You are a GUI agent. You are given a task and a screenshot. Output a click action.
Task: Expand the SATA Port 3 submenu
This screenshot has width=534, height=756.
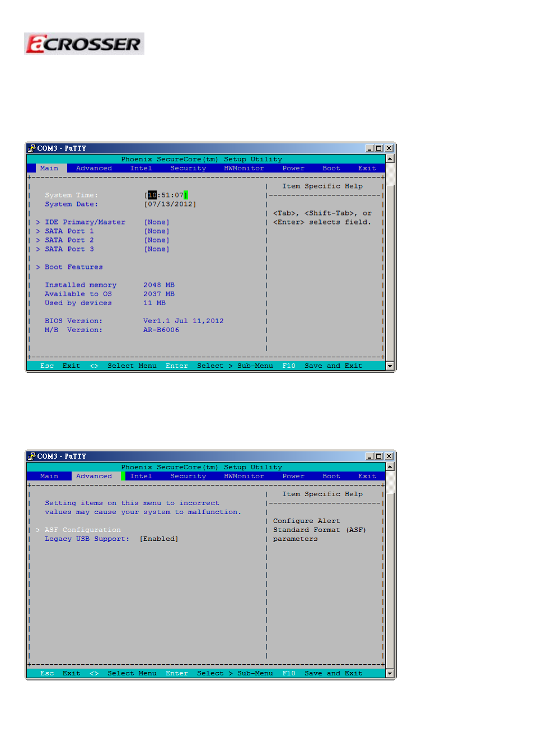[x=65, y=249]
